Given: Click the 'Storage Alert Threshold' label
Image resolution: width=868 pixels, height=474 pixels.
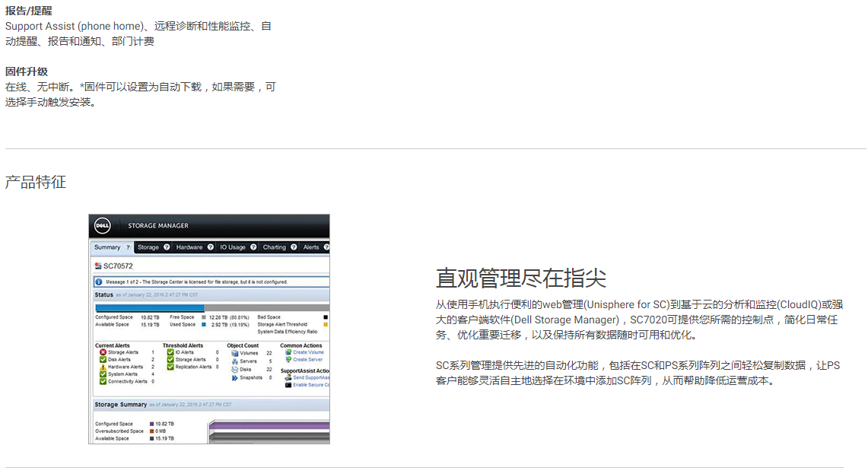Looking at the screenshot, I should click(282, 324).
